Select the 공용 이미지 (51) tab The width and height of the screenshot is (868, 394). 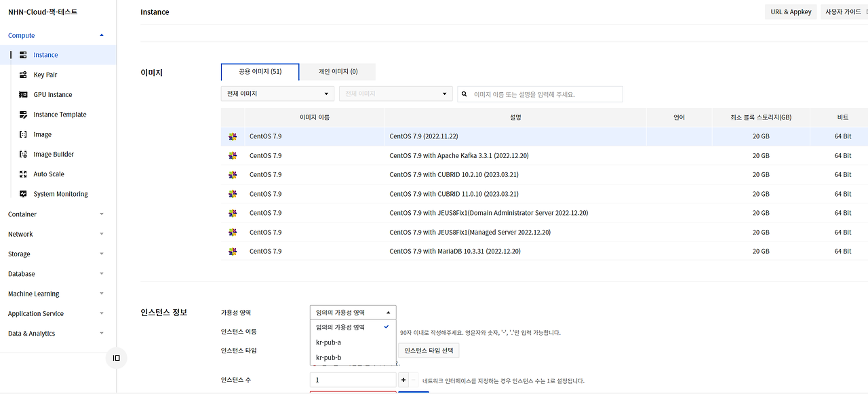pyautogui.click(x=260, y=71)
